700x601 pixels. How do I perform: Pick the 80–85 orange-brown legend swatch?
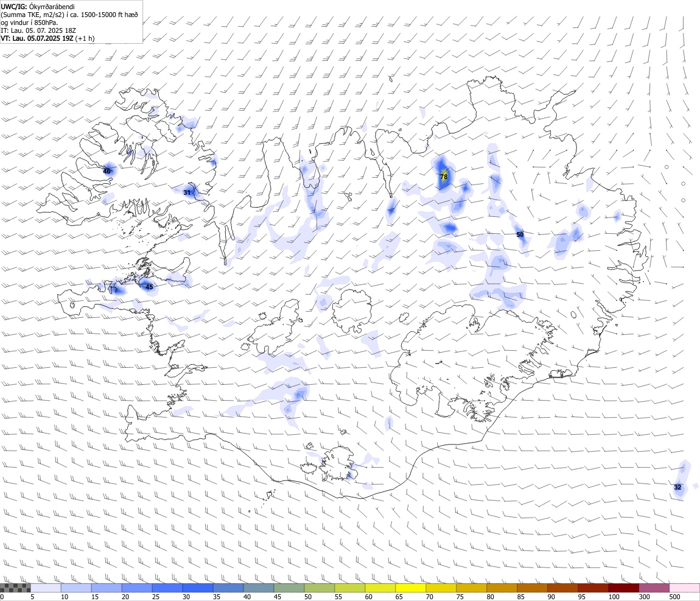pos(502,588)
